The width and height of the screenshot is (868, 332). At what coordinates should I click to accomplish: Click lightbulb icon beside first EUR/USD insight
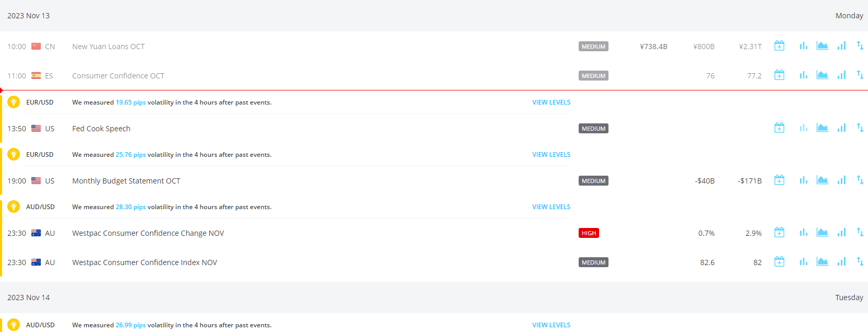(14, 102)
